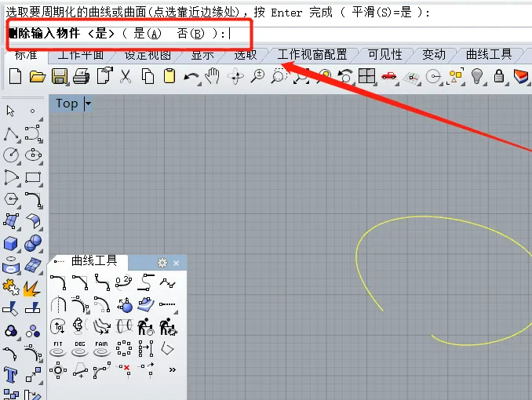Image resolution: width=532 pixels, height=400 pixels.
Task: Select the ellipse tool
Action: tap(33, 155)
